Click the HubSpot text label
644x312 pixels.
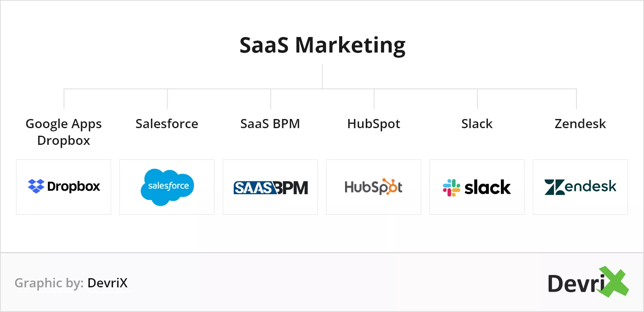coord(374,124)
